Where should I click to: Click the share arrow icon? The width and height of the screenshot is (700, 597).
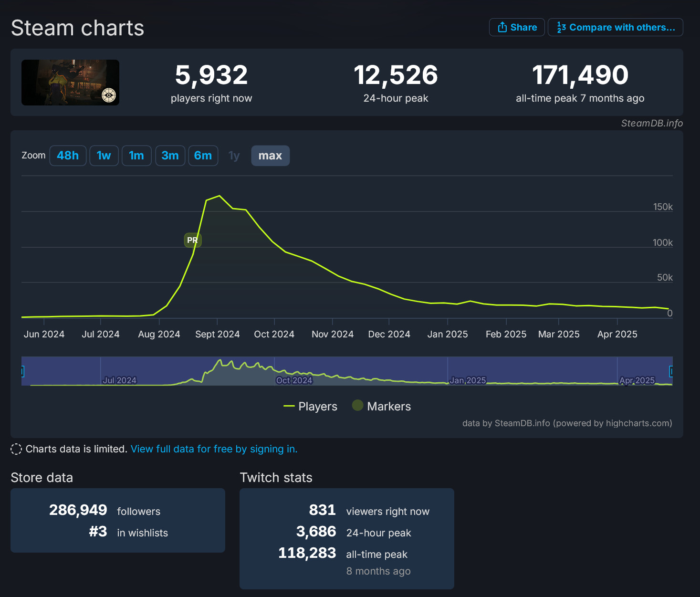tap(502, 27)
